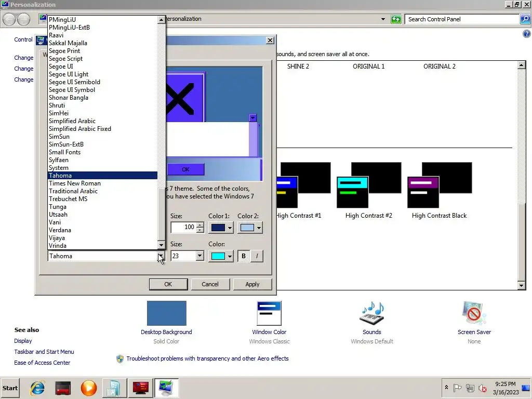Click Troubleshoot problems with transparency link
This screenshot has width=532, height=399.
tap(207, 358)
